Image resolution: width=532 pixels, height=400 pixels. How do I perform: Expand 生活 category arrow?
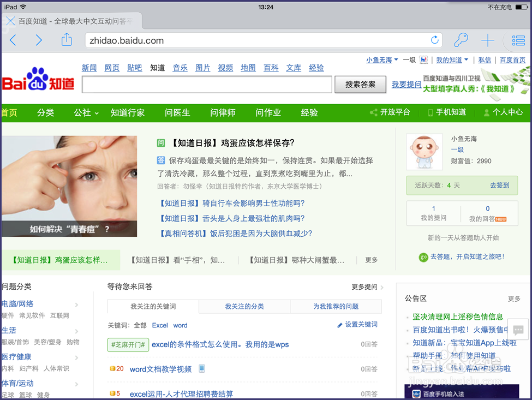(x=76, y=331)
